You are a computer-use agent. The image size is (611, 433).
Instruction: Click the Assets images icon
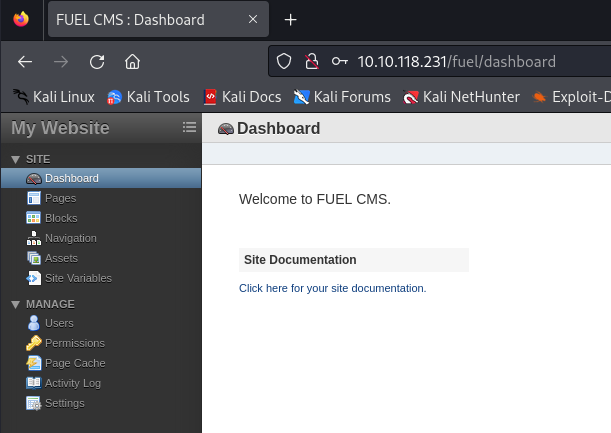[x=34, y=258]
